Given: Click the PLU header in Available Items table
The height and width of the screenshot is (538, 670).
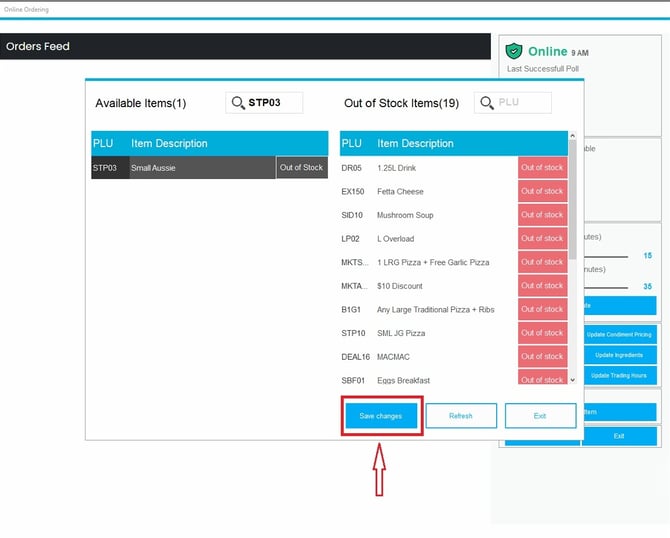Looking at the screenshot, I should click(103, 143).
